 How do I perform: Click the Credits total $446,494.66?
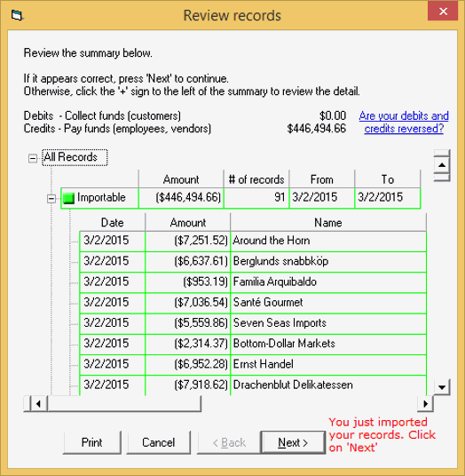[317, 129]
